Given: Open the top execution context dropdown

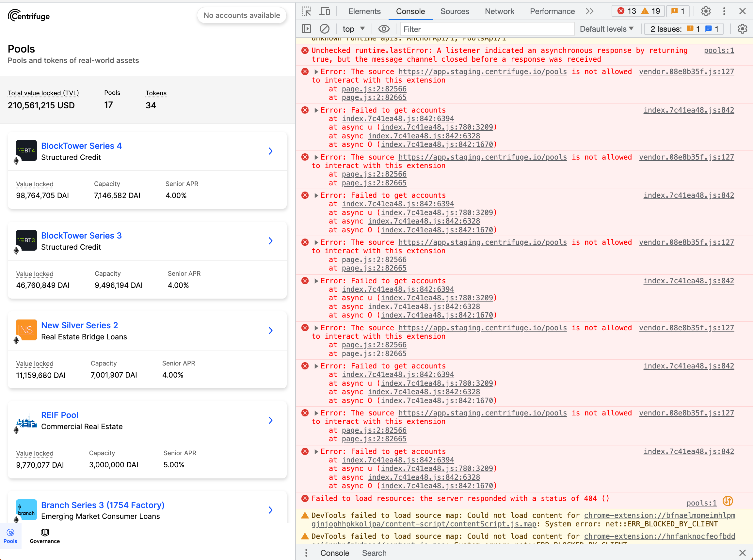Looking at the screenshot, I should [353, 29].
